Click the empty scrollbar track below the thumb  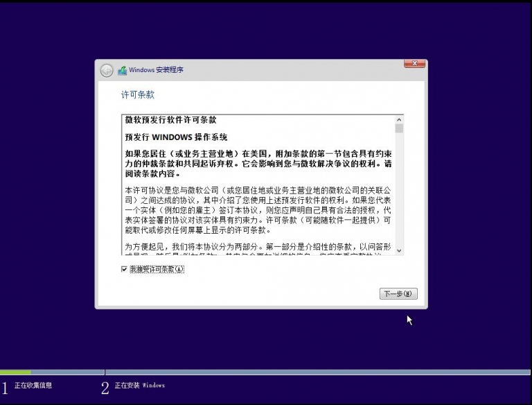point(399,194)
